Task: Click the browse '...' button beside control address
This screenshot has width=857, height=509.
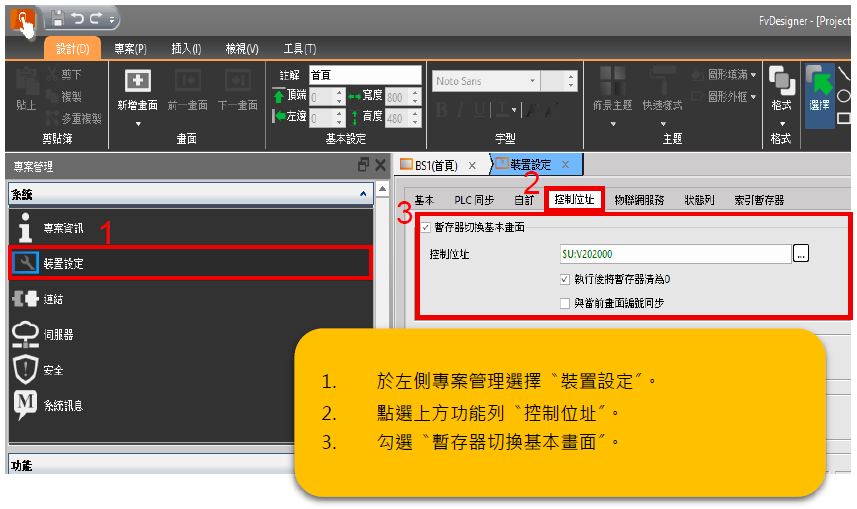Action: click(x=800, y=254)
